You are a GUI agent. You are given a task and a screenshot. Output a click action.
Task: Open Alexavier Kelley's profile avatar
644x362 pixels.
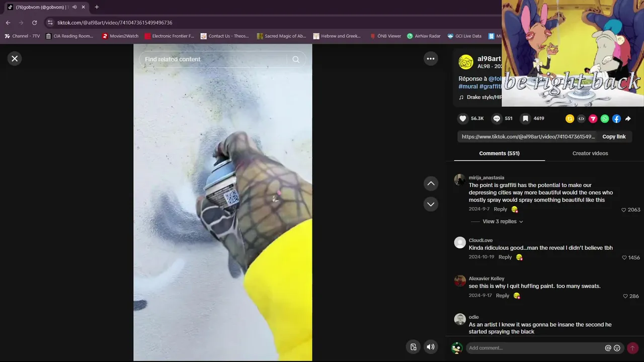coord(460,281)
